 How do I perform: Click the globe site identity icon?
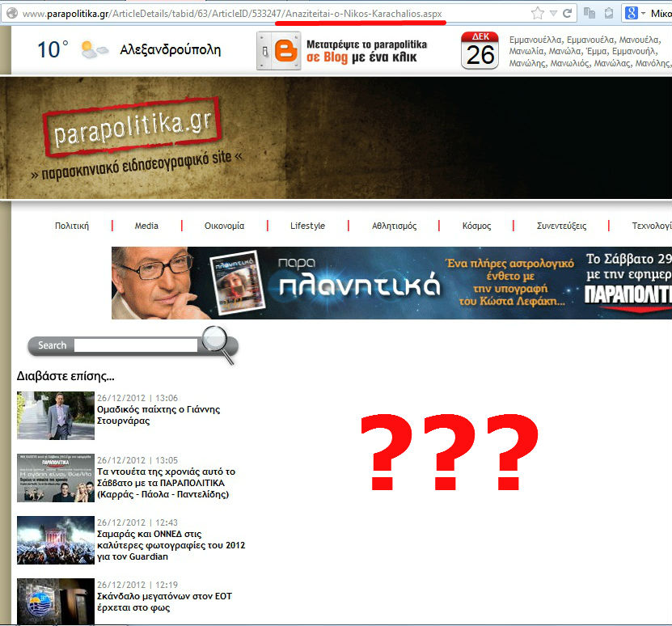(x=12, y=13)
